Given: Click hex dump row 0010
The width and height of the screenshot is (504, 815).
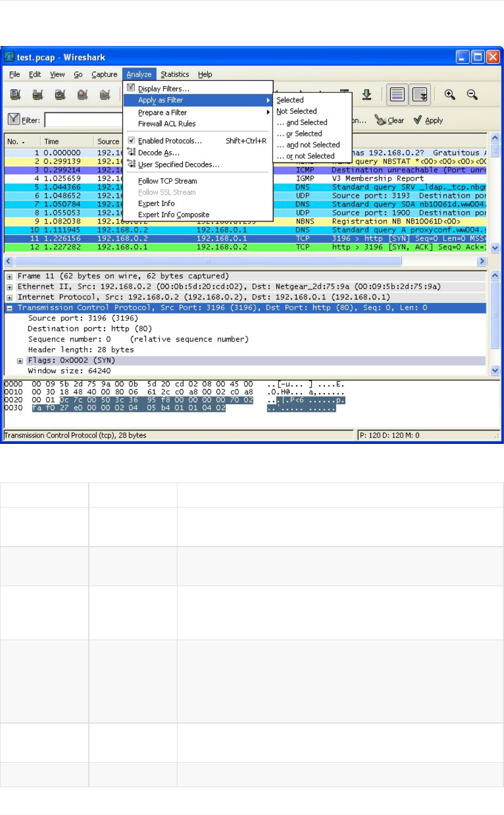Looking at the screenshot, I should point(174,392).
